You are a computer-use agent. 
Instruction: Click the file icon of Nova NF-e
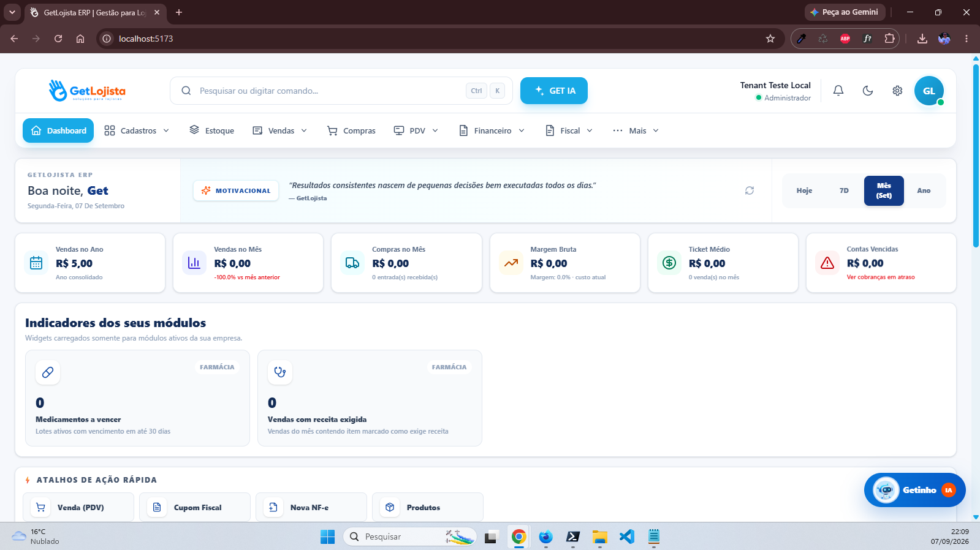tap(273, 507)
